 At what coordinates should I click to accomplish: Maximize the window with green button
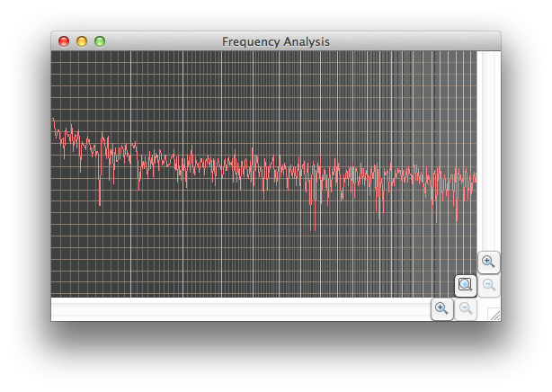(x=100, y=41)
